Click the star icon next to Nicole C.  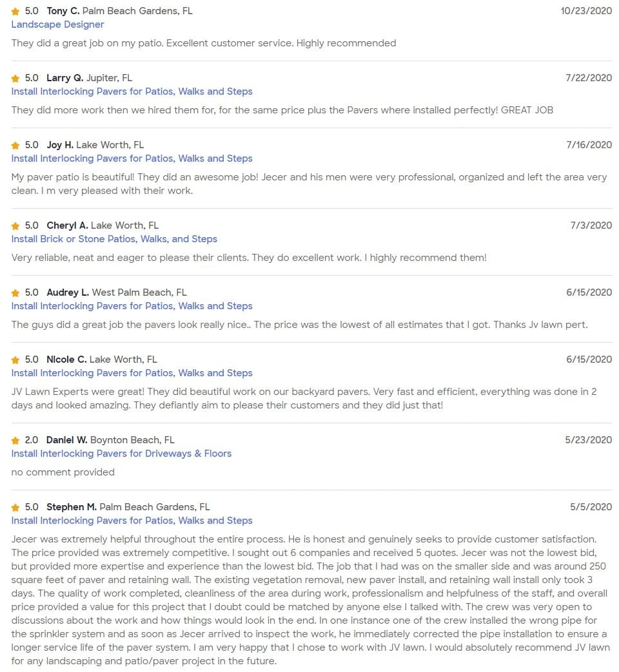[15, 360]
